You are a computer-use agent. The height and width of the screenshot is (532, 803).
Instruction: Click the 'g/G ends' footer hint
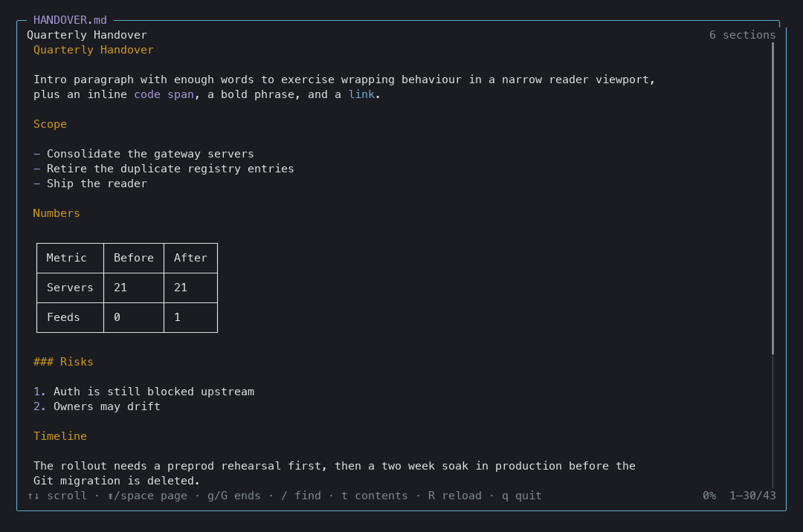pos(233,495)
